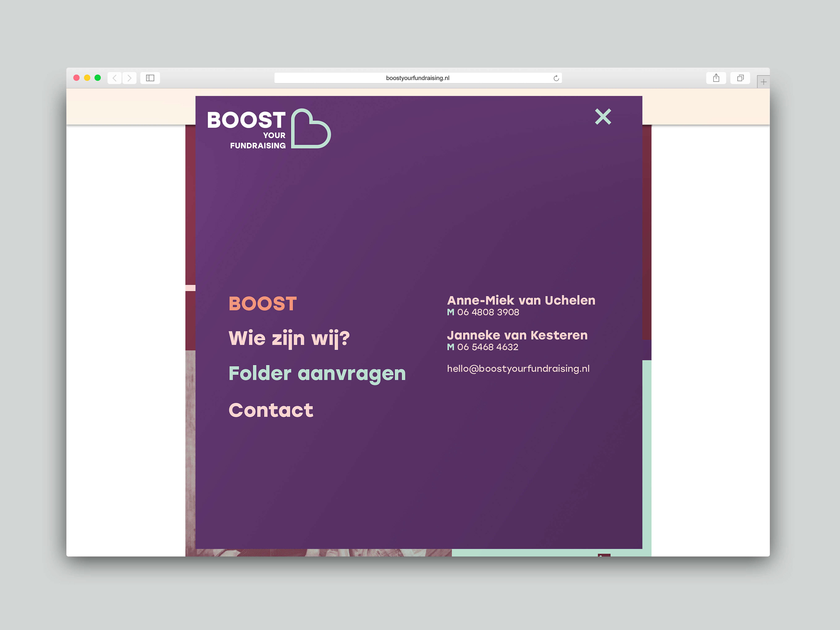Click the hello@boostyourfundraising.nl email link

[x=518, y=369]
